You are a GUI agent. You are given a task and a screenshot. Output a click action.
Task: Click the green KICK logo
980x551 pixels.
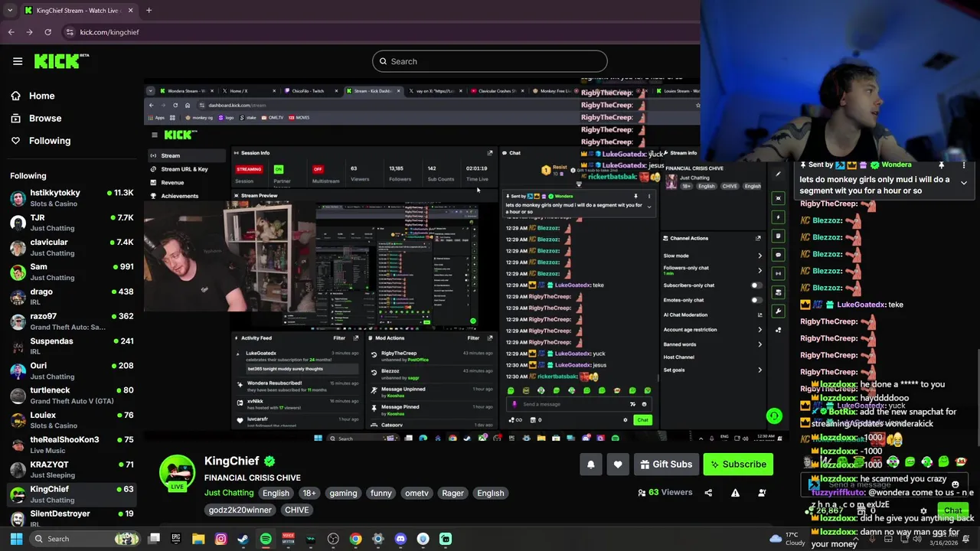tap(61, 61)
